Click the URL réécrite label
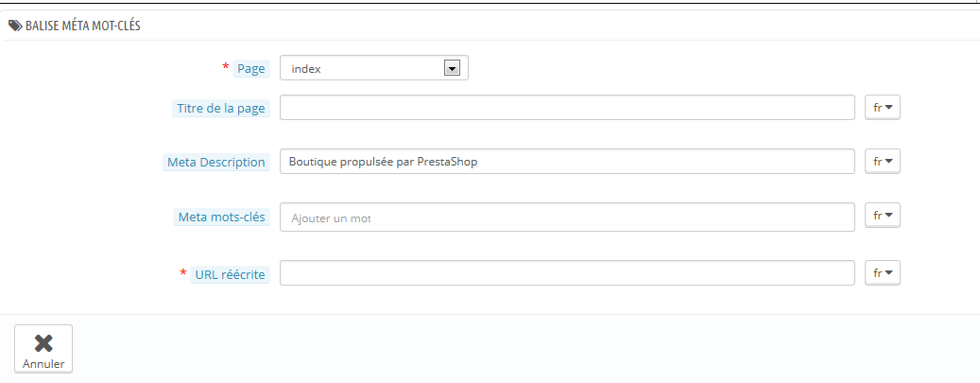Image resolution: width=980 pixels, height=383 pixels. point(230,274)
